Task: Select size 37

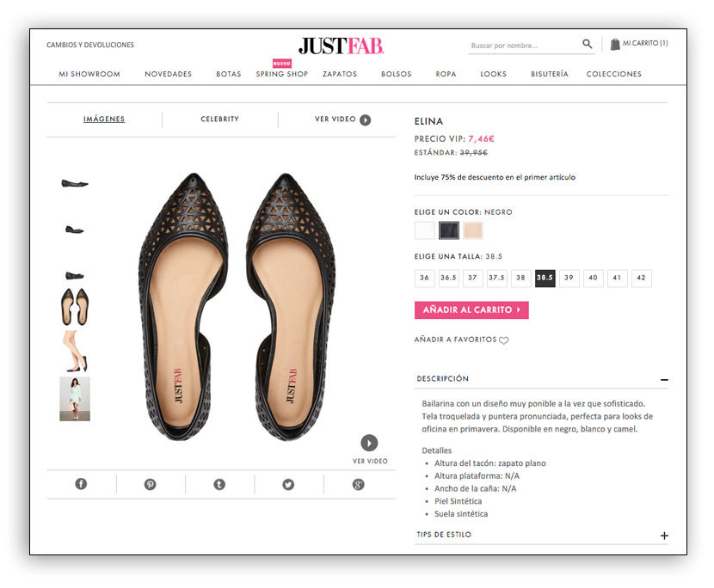Action: pos(472,279)
